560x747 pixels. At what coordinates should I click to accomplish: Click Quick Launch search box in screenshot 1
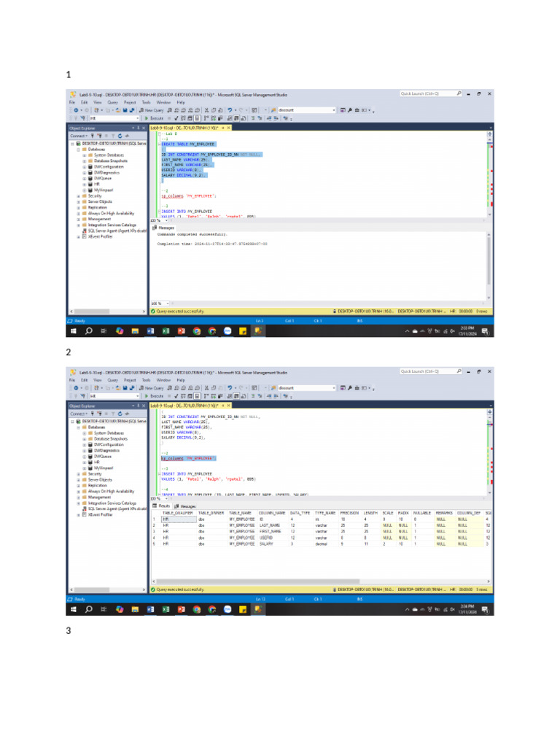pyautogui.click(x=430, y=94)
